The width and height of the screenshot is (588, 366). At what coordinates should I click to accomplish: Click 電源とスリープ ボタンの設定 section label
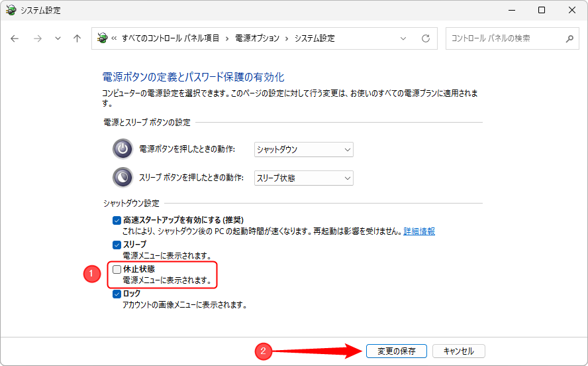(147, 123)
